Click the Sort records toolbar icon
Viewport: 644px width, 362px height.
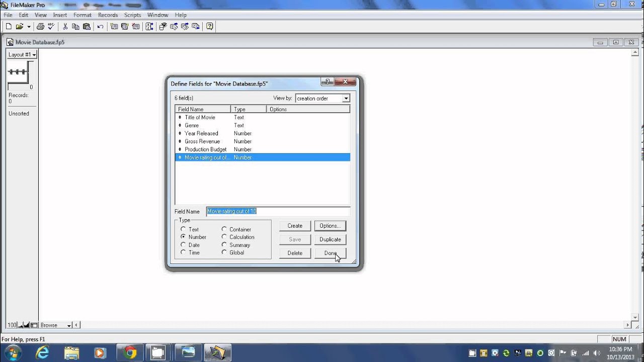point(149,27)
